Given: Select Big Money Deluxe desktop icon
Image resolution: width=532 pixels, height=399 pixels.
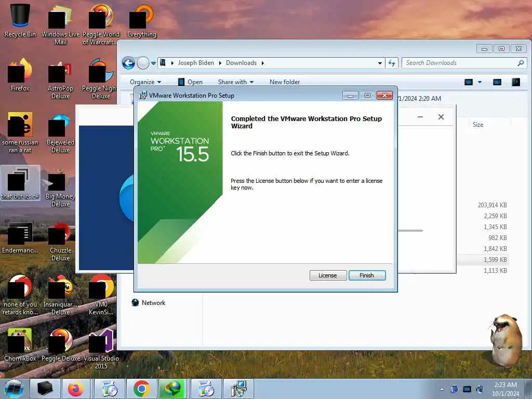Looking at the screenshot, I should [x=60, y=187].
